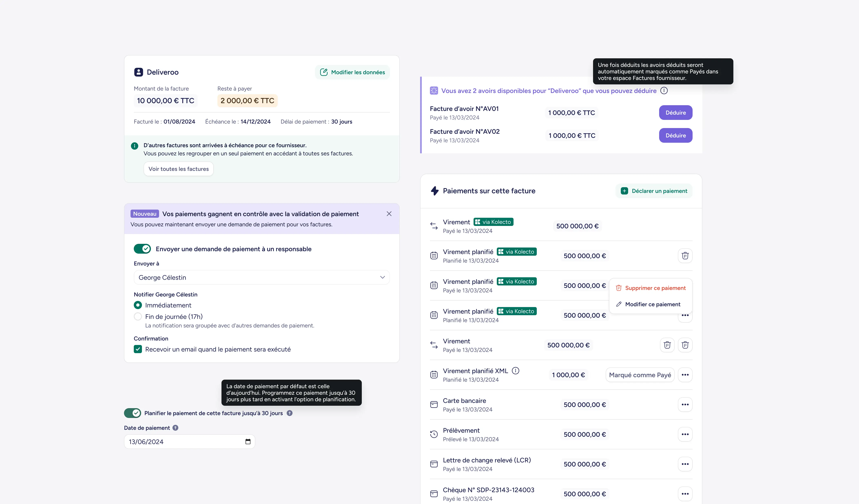The width and height of the screenshot is (859, 504).
Task: Click help icon beside Date de paiement
Action: tap(175, 428)
